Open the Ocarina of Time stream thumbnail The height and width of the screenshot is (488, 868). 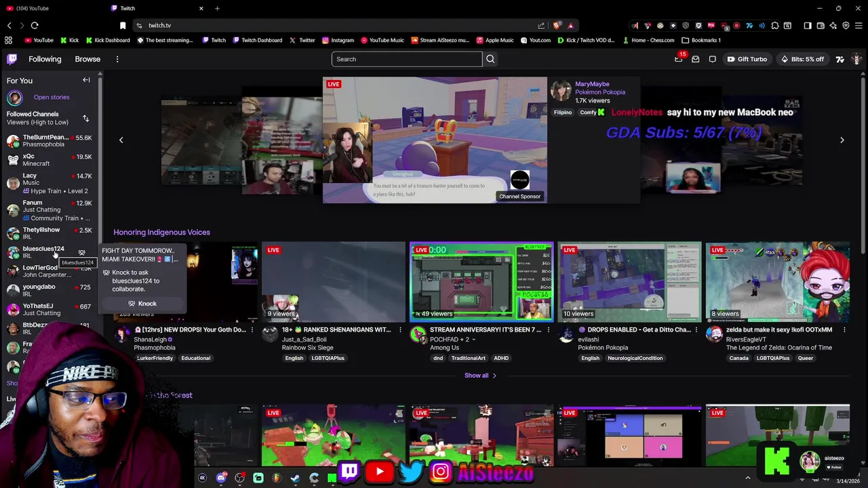(778, 282)
